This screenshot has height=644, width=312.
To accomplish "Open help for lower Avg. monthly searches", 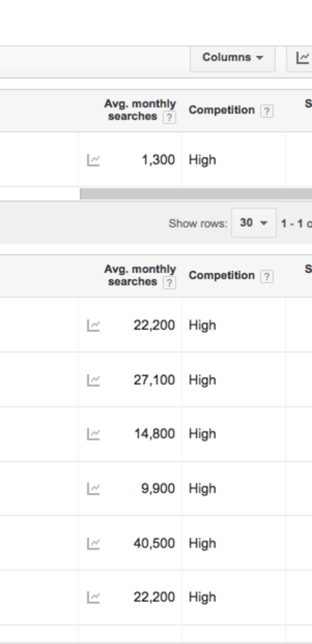I will 169,283.
